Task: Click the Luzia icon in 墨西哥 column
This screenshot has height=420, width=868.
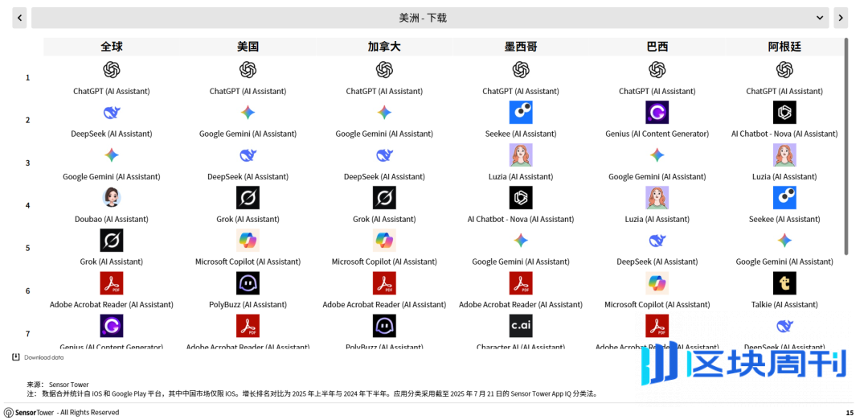Action: pos(520,155)
